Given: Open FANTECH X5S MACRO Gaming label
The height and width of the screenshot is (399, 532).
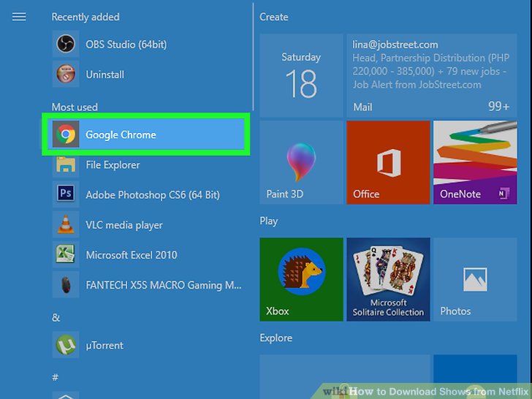Looking at the screenshot, I should tap(164, 285).
